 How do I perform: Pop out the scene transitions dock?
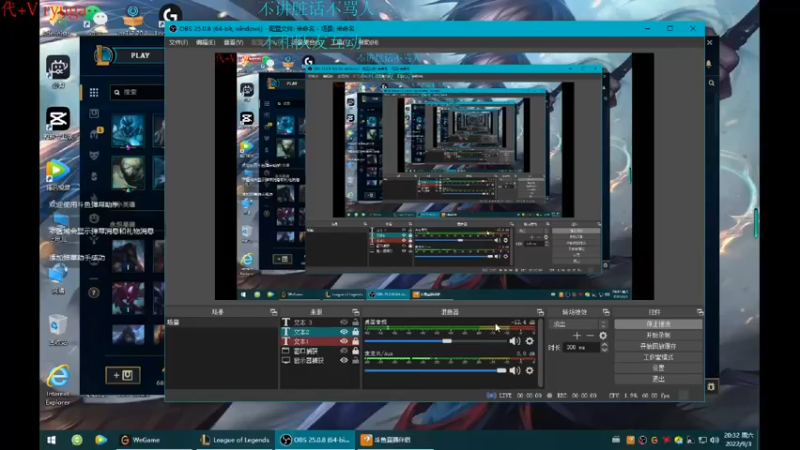tap(606, 312)
